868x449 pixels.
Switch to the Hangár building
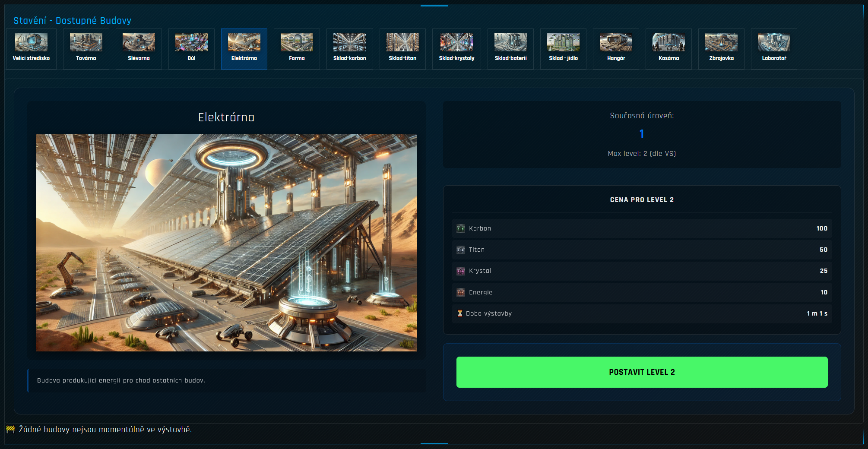[616, 48]
